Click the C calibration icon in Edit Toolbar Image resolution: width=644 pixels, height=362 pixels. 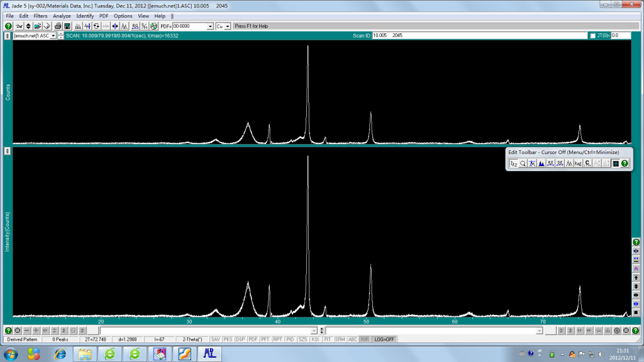(588, 163)
